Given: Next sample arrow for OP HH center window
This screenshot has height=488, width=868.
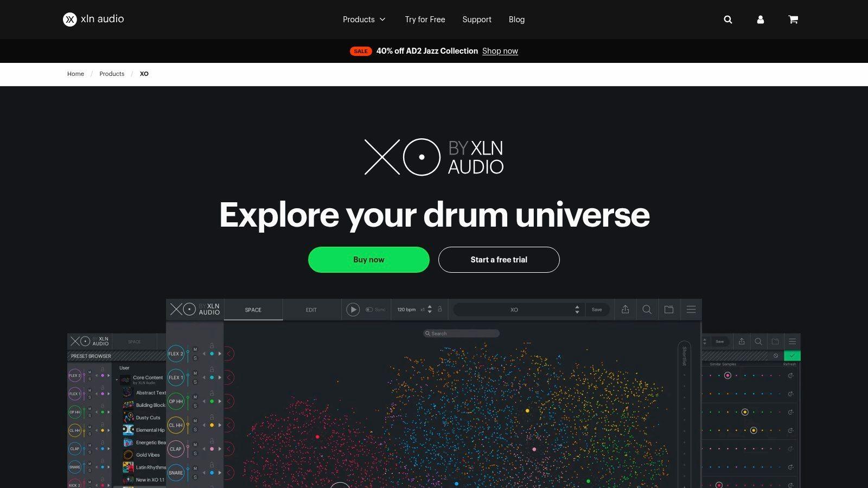Looking at the screenshot, I should [220, 401].
